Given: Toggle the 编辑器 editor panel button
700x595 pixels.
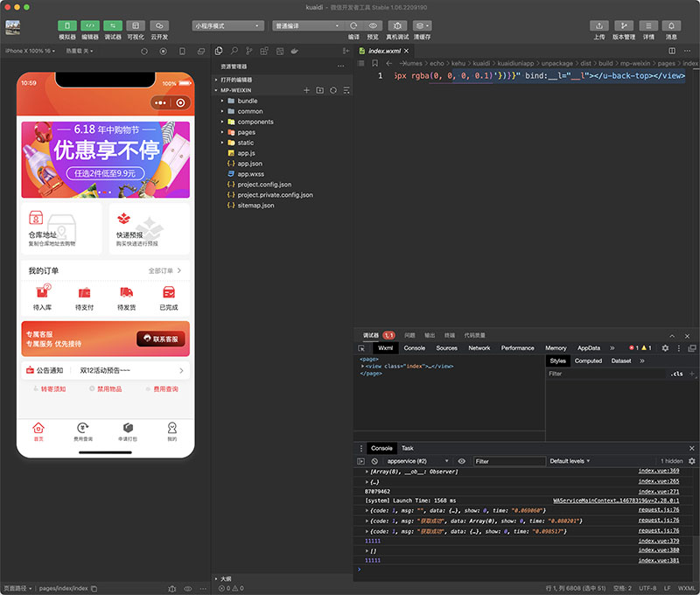Looking at the screenshot, I should click(90, 26).
